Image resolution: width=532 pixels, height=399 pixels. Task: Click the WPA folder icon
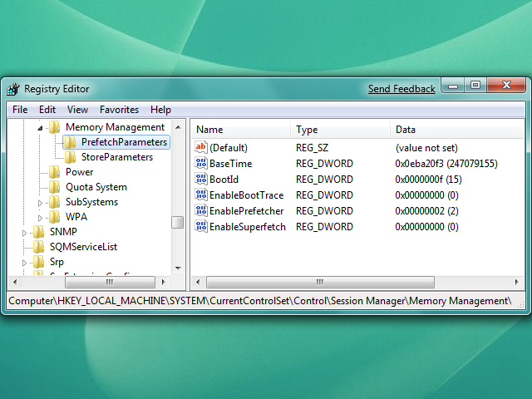pos(55,217)
